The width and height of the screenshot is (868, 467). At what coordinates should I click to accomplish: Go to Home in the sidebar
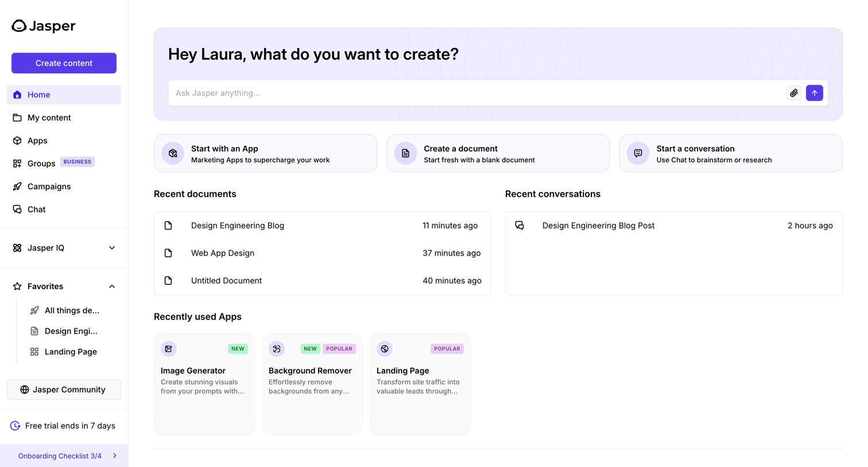click(x=64, y=95)
